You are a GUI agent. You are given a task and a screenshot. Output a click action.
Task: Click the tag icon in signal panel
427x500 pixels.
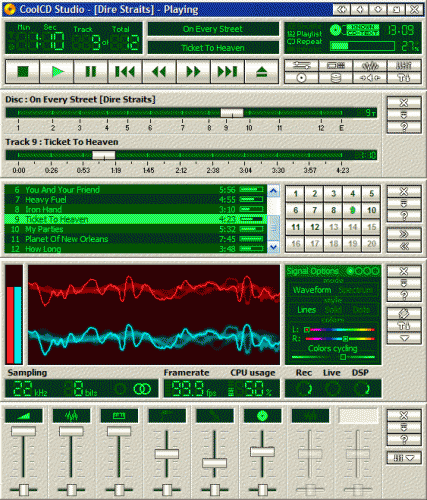pyautogui.click(x=404, y=314)
